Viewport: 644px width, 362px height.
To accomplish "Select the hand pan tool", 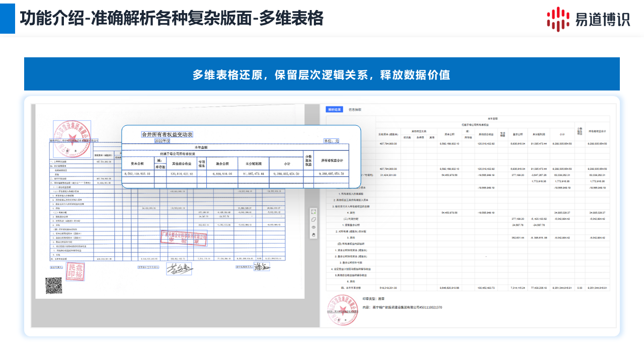I will coord(313,234).
